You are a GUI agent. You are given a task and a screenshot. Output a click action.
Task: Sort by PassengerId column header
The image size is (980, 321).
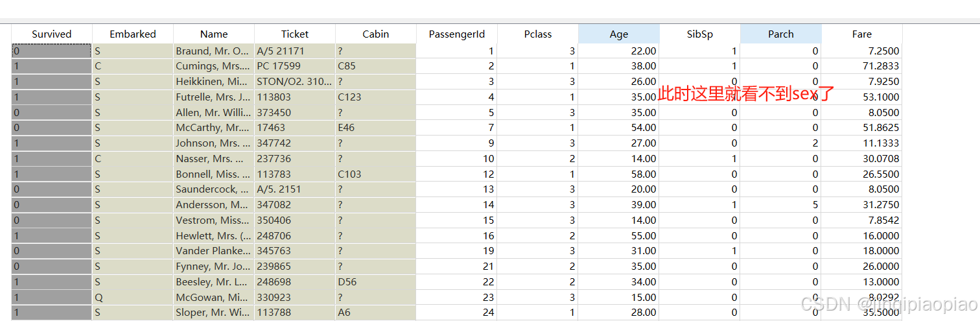pyautogui.click(x=457, y=34)
